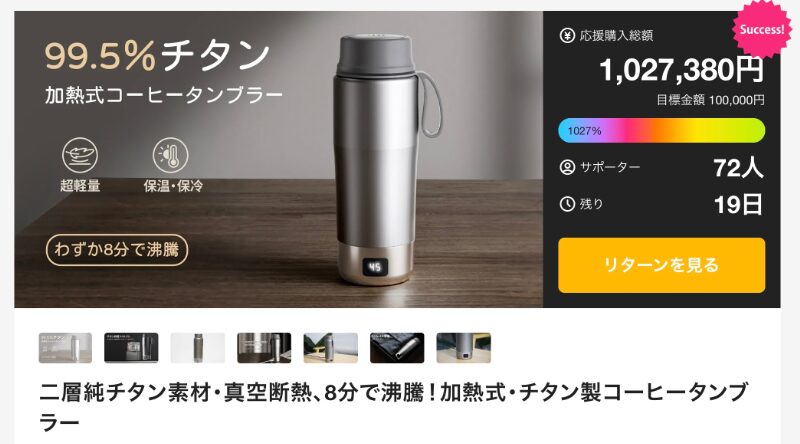This screenshot has width=800, height=444.
Task: Click the yen icon beside 応援購入総額
Action: [x=567, y=36]
